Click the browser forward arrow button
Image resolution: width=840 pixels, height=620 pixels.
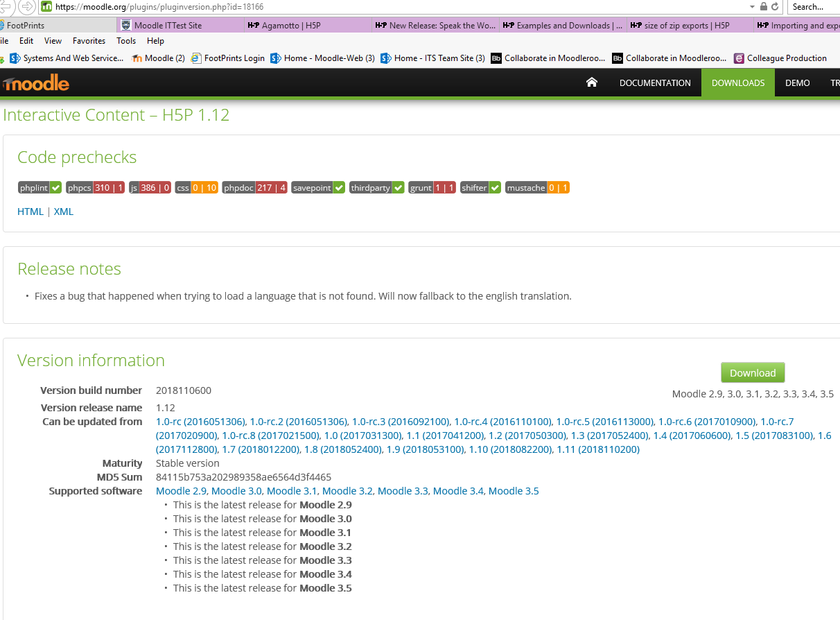click(26, 7)
